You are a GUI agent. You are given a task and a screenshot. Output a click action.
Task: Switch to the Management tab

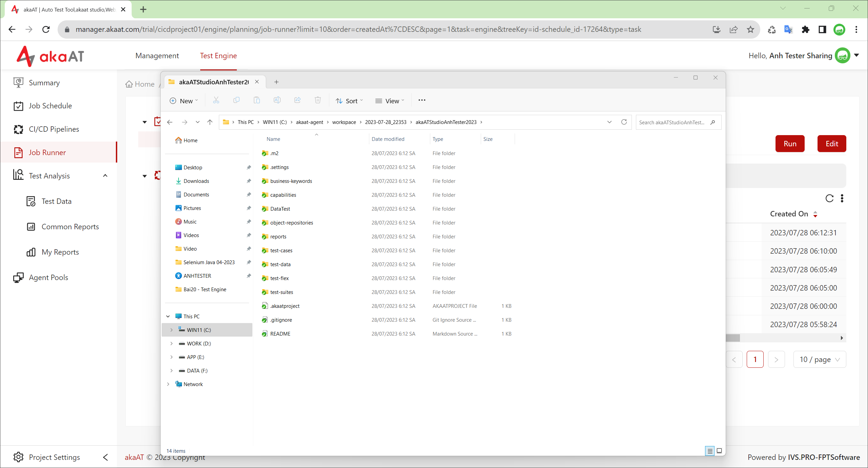[x=157, y=56]
